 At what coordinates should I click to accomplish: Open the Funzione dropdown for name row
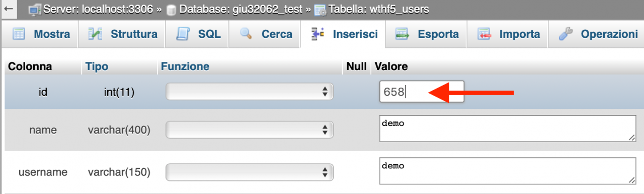click(250, 130)
